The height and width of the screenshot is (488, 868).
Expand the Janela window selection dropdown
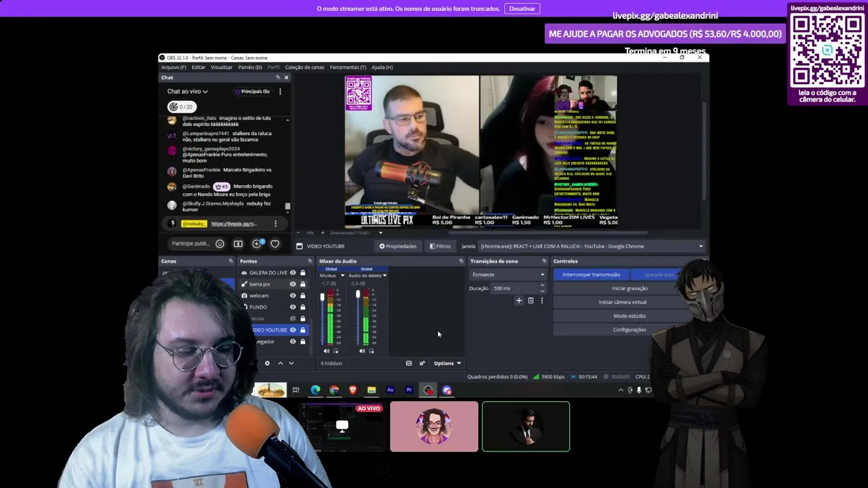[x=591, y=246]
